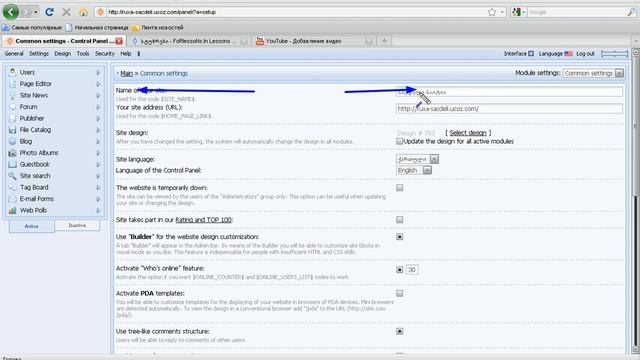Adjust the panel width slider
This screenshot has width=640, height=360.
coord(614,53)
